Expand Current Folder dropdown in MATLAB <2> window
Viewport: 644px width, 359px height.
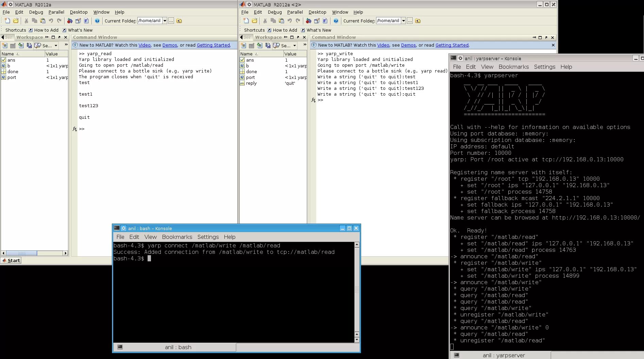404,21
